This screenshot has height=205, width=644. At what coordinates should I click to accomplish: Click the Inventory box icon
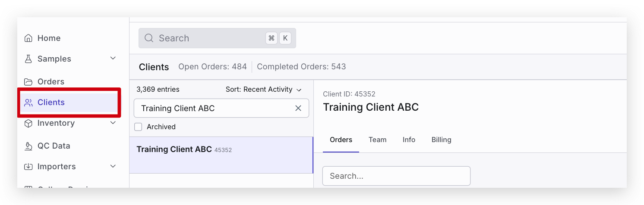tap(28, 123)
